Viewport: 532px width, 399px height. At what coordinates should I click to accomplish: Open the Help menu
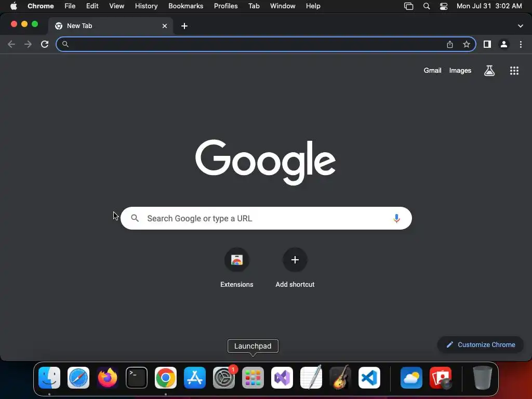313,6
